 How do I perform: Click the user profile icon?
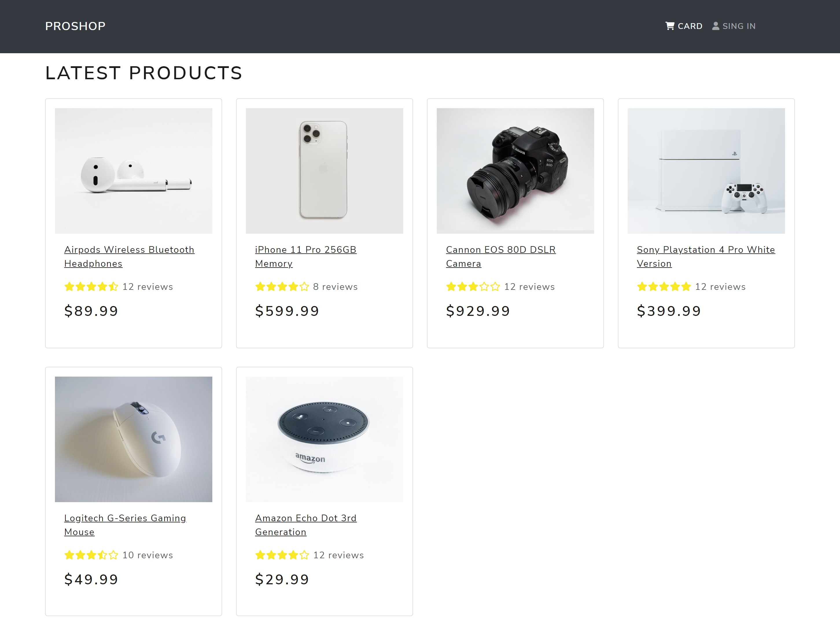tap(715, 26)
